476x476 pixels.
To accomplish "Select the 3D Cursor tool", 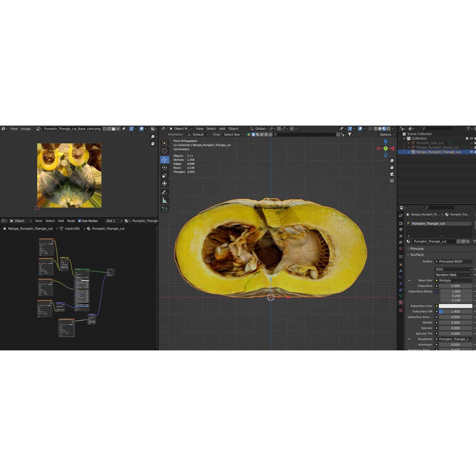I will pyautogui.click(x=164, y=151).
